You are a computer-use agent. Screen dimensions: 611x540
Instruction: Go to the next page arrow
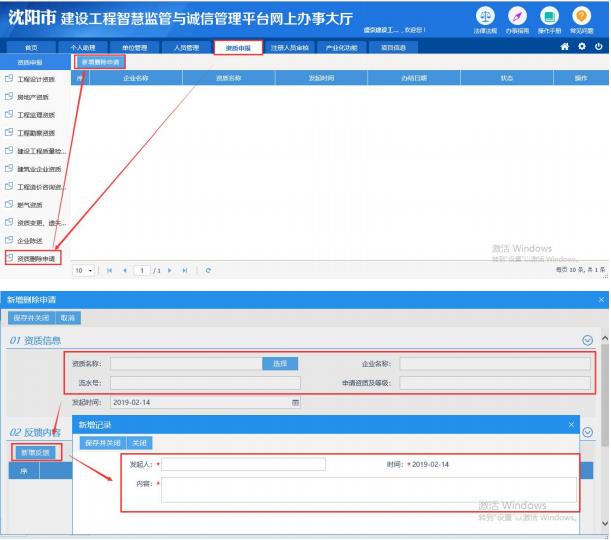click(x=171, y=270)
